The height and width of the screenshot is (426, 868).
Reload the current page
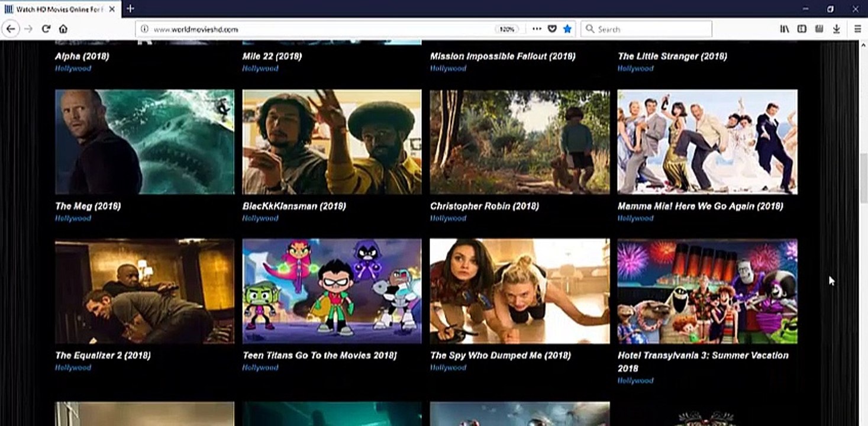(x=46, y=29)
